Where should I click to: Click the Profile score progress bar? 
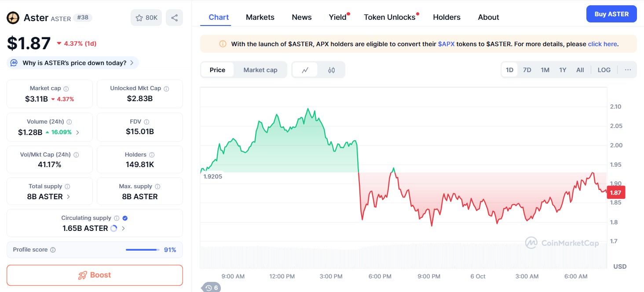click(x=142, y=250)
